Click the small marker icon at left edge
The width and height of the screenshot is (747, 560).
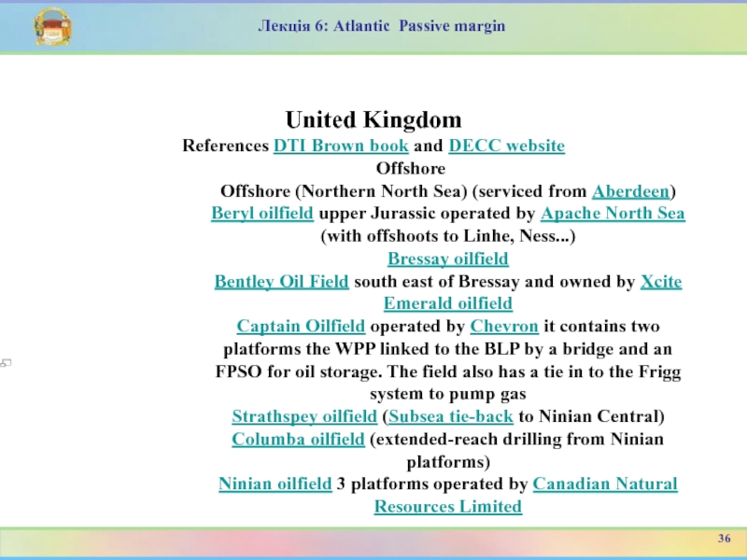6,363
